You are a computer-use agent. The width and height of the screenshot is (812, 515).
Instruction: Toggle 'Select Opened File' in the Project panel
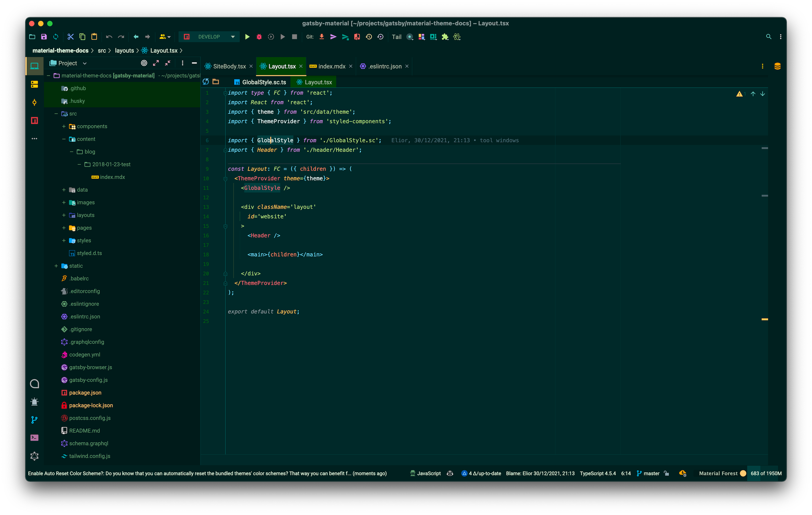(144, 63)
